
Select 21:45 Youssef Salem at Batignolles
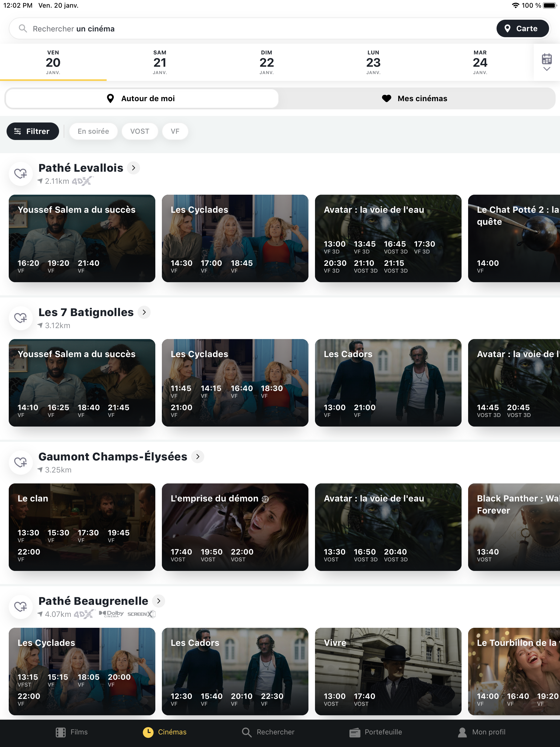[x=119, y=411]
